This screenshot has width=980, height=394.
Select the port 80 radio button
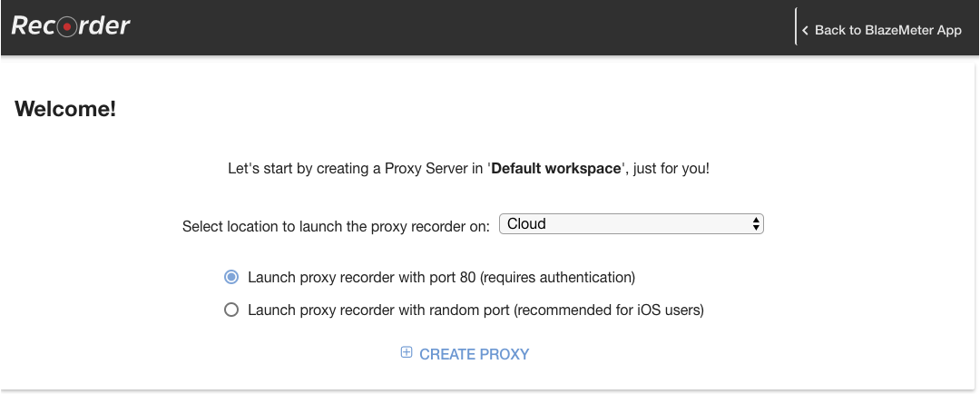231,277
